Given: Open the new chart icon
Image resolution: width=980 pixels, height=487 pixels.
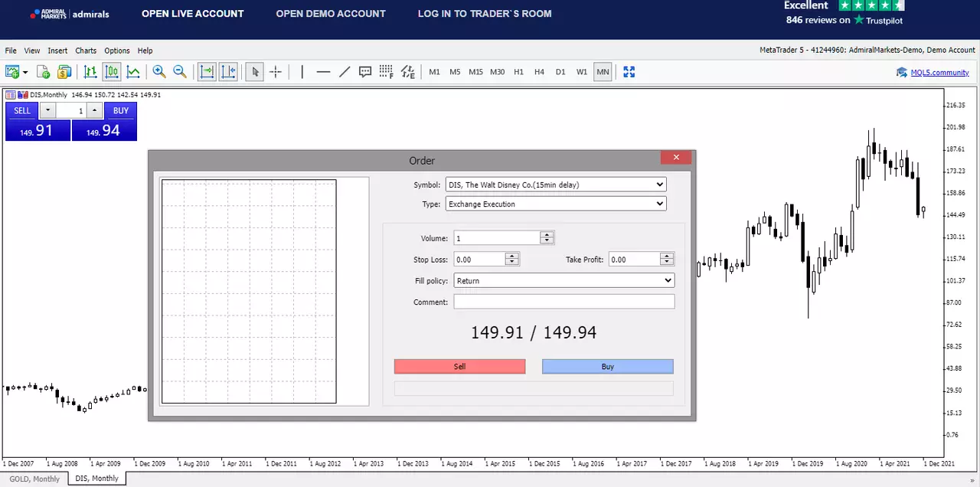Looking at the screenshot, I should (12, 72).
